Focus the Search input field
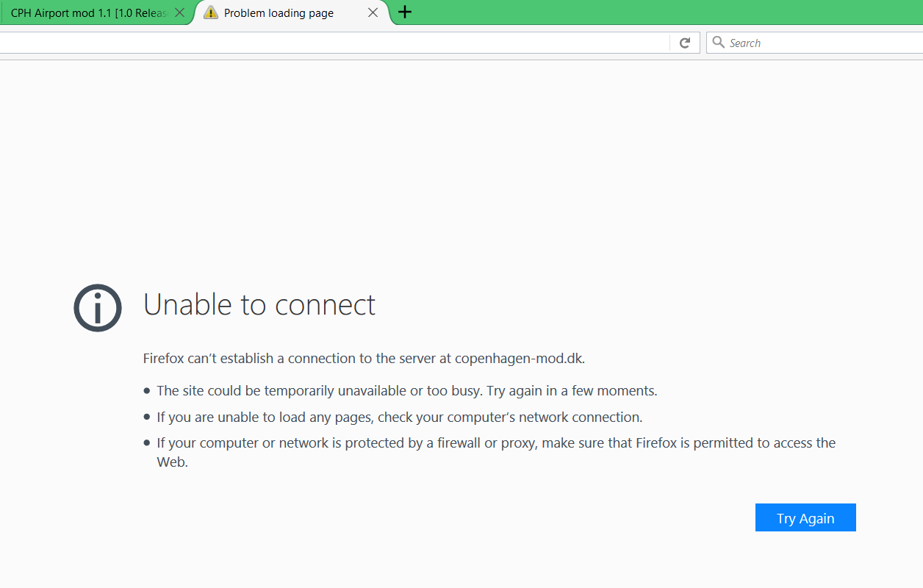Viewport: 923px width, 588px height. click(x=814, y=43)
